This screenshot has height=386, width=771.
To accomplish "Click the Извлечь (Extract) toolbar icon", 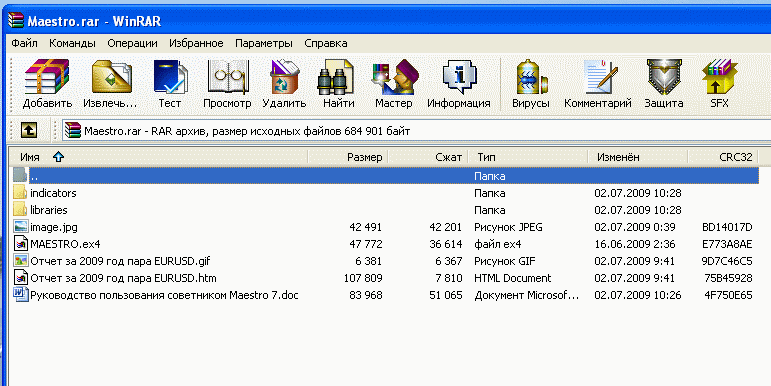I will (111, 77).
